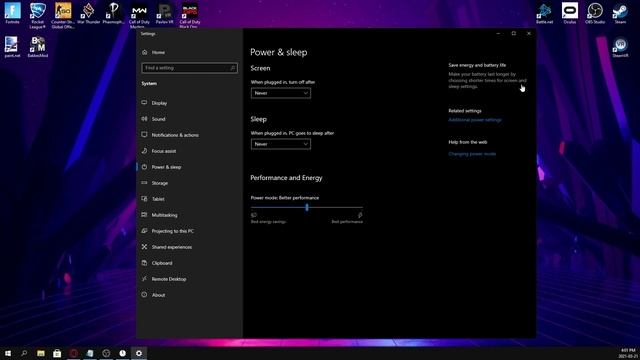Select the Phasmophobia desktop icon
The height and width of the screenshot is (360, 640).
pyautogui.click(x=113, y=13)
